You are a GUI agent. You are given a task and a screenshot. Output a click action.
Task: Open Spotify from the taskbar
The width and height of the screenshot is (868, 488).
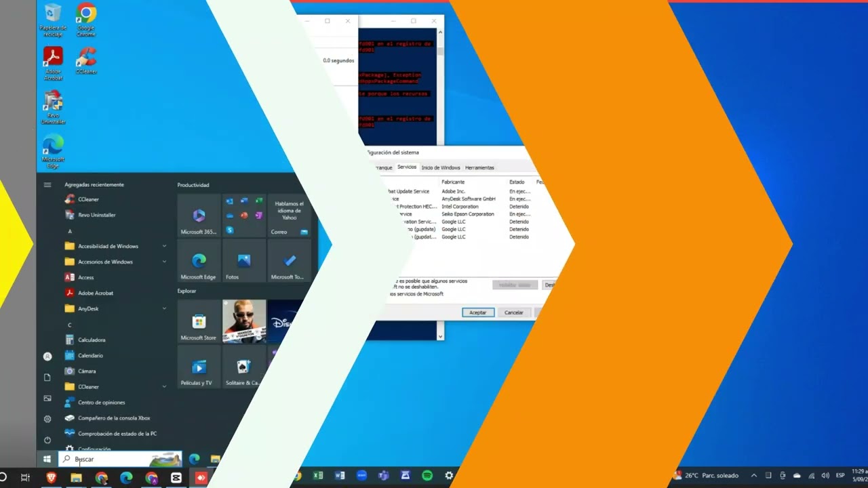[427, 476]
